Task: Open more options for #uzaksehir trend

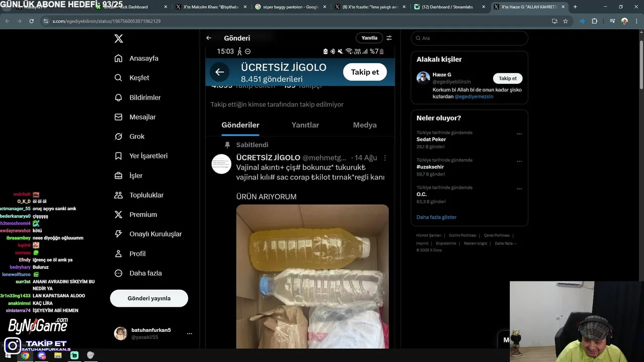Action: pos(519,161)
